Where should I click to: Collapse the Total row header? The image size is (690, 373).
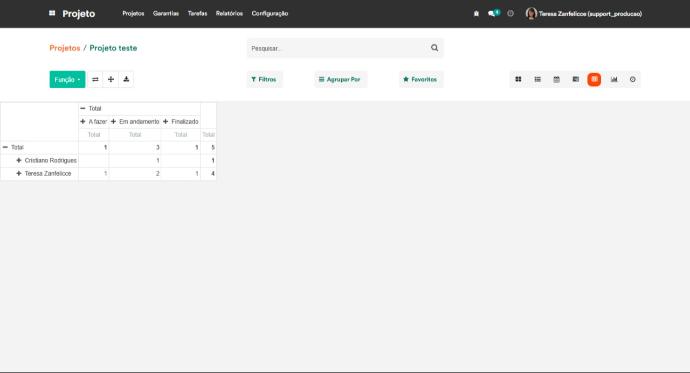click(x=40, y=147)
